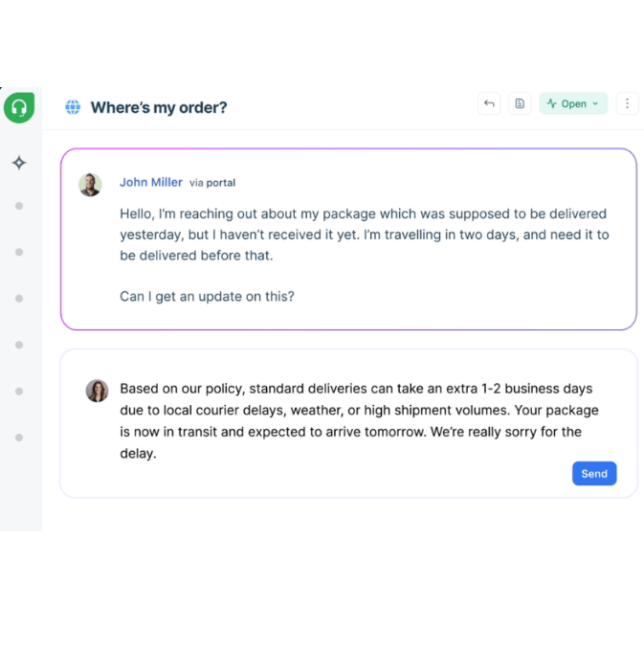
Task: Select the second gray dot sidebar item
Action: click(19, 252)
